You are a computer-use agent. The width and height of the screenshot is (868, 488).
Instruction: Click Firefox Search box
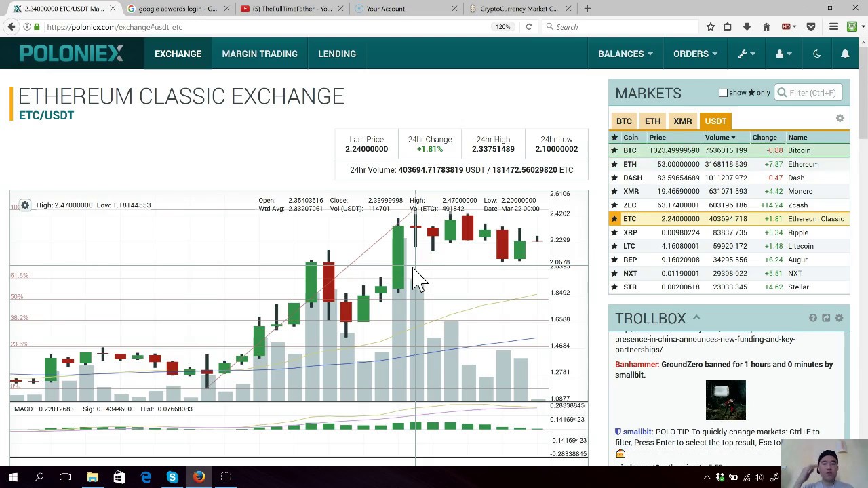point(620,27)
